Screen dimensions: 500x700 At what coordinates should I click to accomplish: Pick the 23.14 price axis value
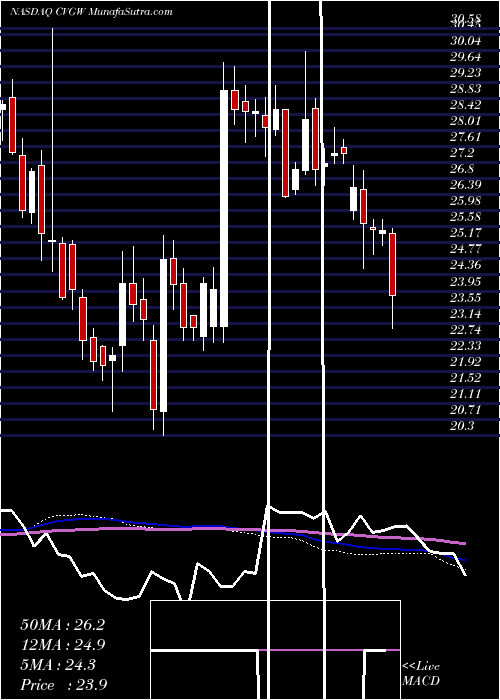pos(466,313)
